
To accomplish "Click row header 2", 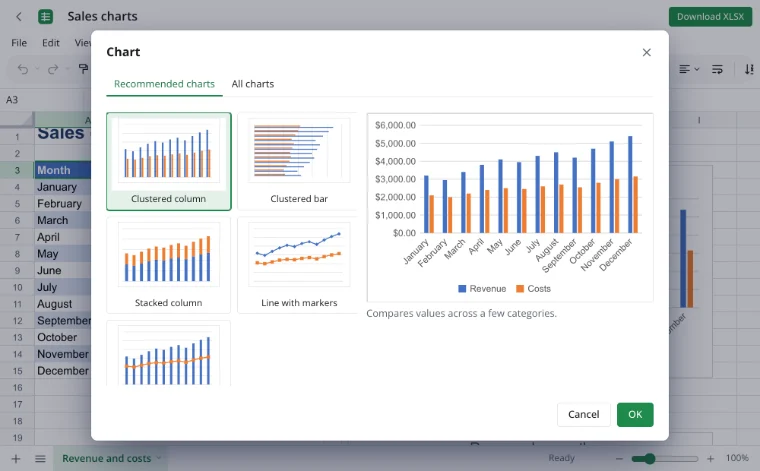I will click(x=17, y=154).
